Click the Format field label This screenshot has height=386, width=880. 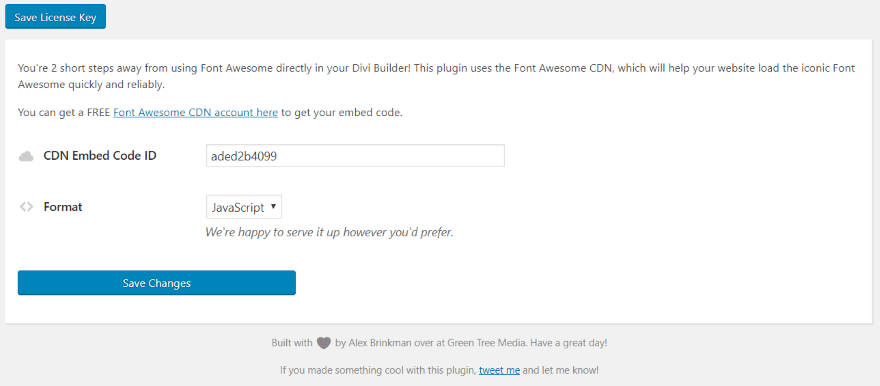(x=63, y=206)
